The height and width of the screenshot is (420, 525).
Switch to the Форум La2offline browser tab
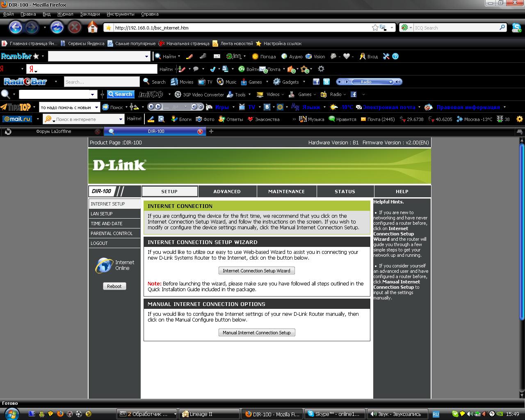52,131
